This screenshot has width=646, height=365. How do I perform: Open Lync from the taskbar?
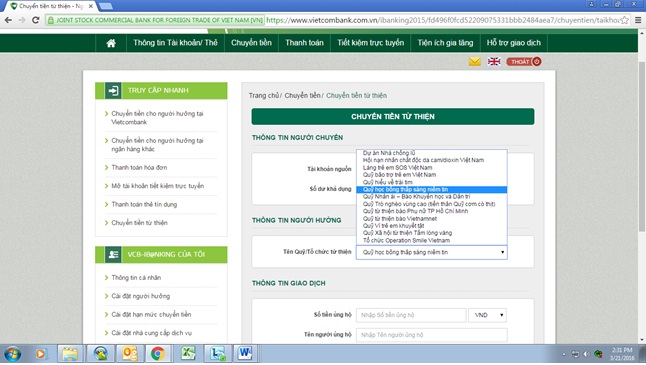tap(217, 354)
